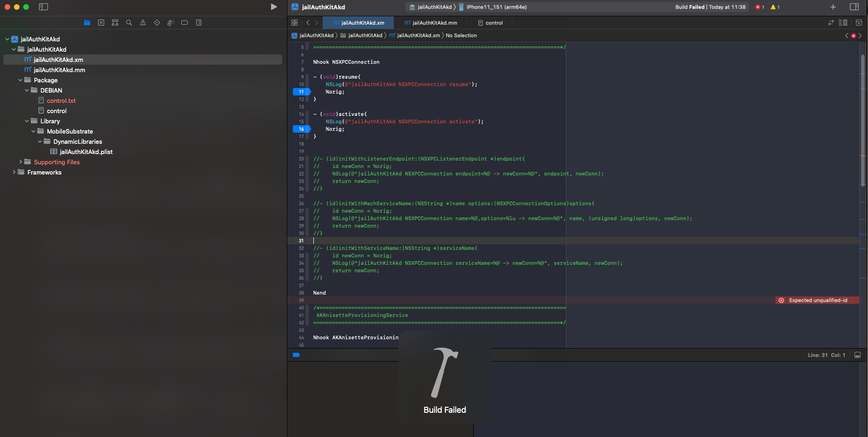Select the Symbol navigator hierarchy icon
Screen dimensions: 868x437
click(x=115, y=22)
